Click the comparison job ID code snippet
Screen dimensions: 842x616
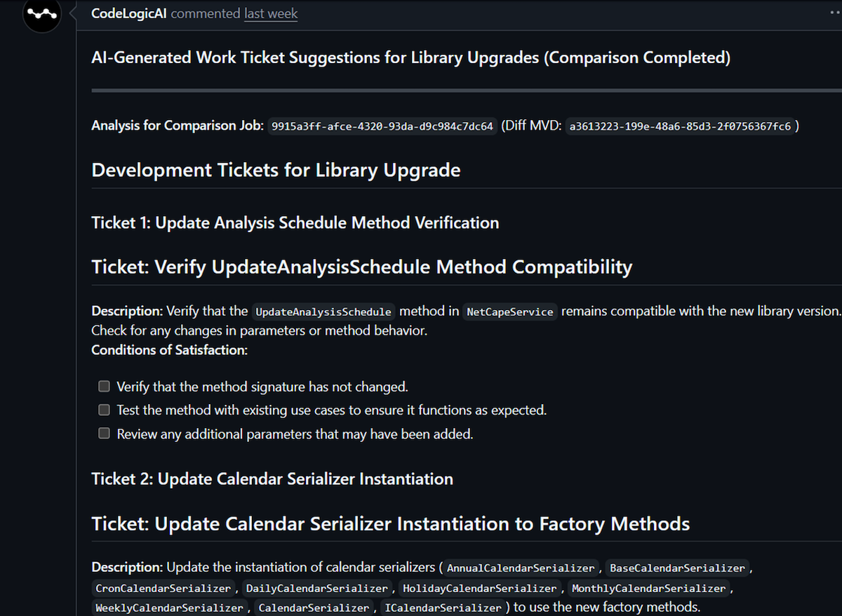click(383, 126)
